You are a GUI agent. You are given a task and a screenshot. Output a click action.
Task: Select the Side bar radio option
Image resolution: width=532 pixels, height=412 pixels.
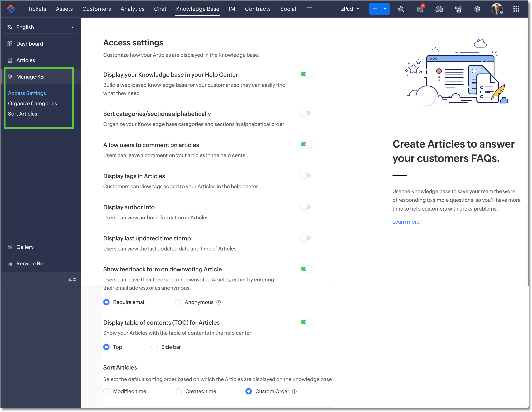tap(155, 347)
